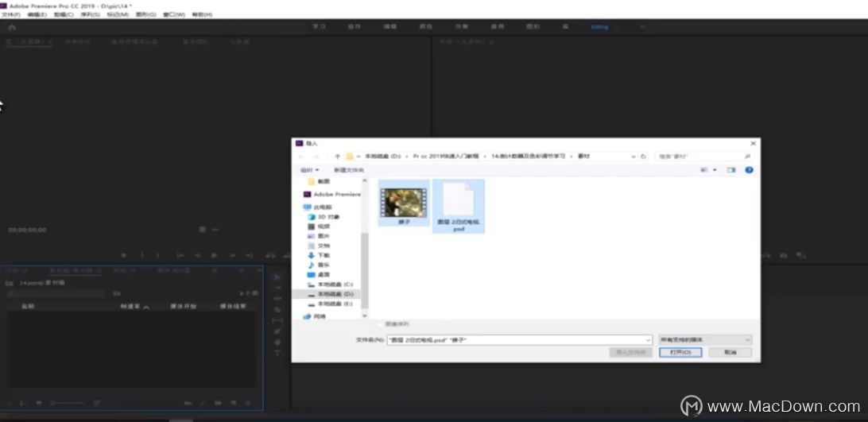Select the Pen tool
Screen dimensions: 868x422
[x=277, y=331]
